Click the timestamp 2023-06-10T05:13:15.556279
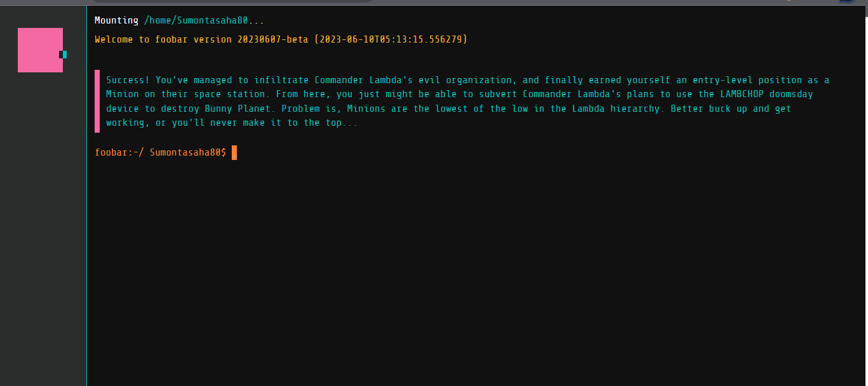The image size is (868, 386). 391,39
